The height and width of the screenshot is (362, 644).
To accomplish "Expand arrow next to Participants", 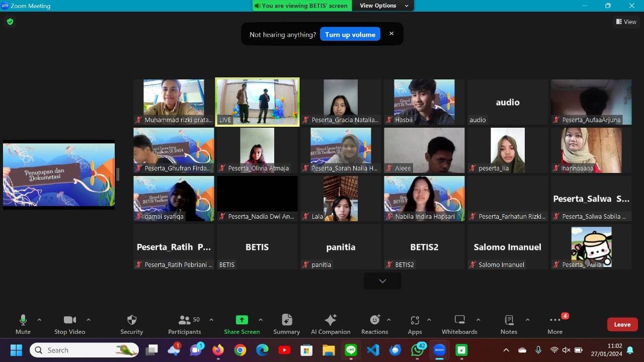I will pos(211,320).
